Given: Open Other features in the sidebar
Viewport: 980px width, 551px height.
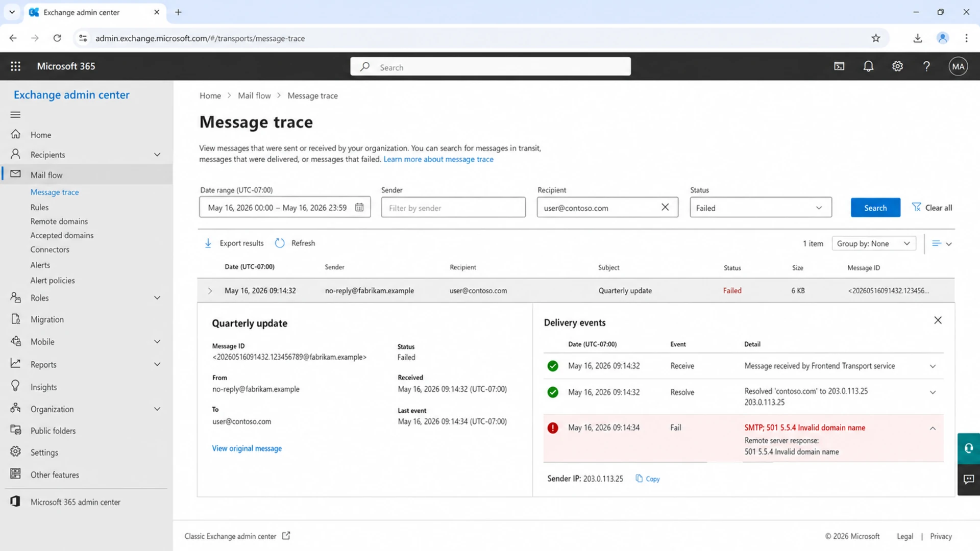Looking at the screenshot, I should click(x=55, y=475).
